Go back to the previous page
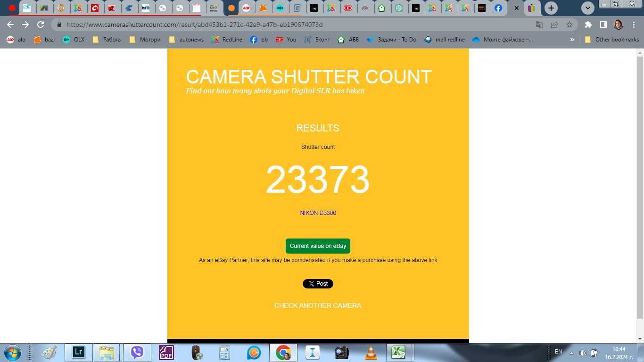 10,25
